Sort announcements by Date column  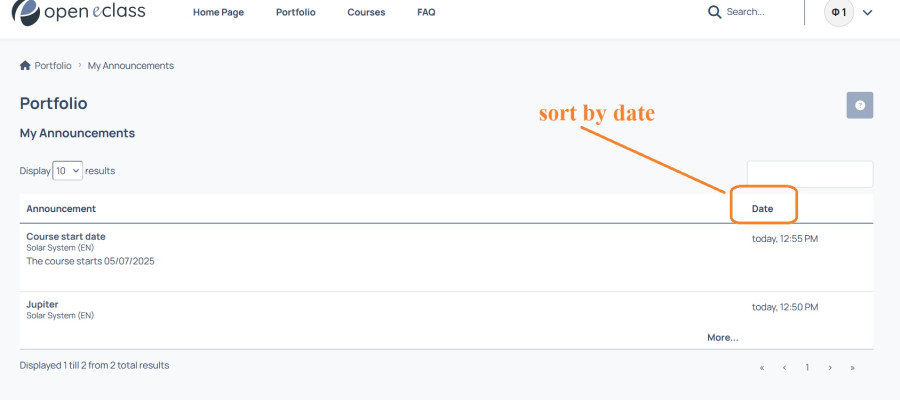click(x=762, y=209)
